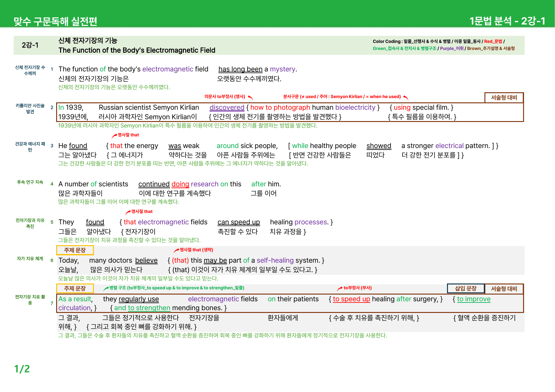Click the 서술형 대비 box above sentence 2
The width and height of the screenshot is (555, 392).
point(504,97)
